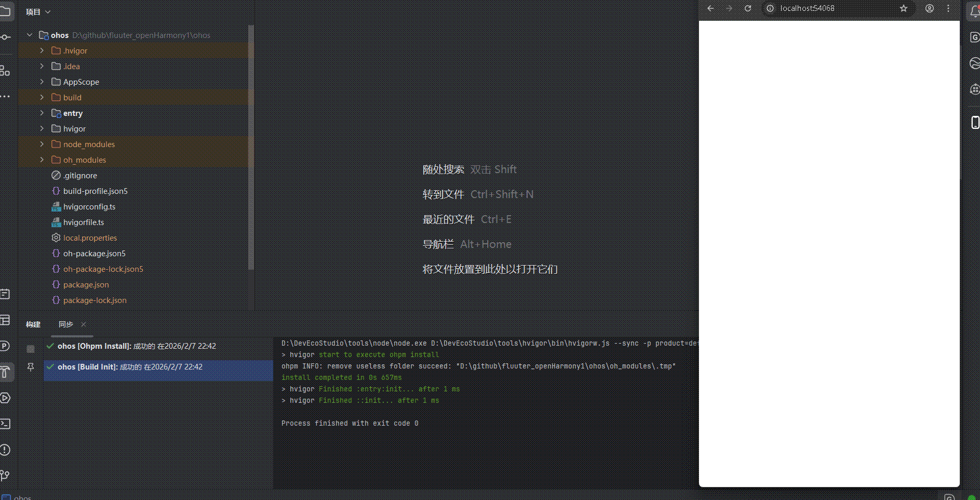The width and height of the screenshot is (980, 500).
Task: Open the Git branch tool icon
Action: [5, 475]
